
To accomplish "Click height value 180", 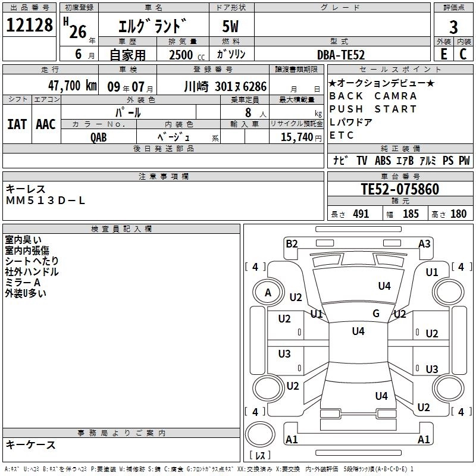I will pyautogui.click(x=458, y=214).
